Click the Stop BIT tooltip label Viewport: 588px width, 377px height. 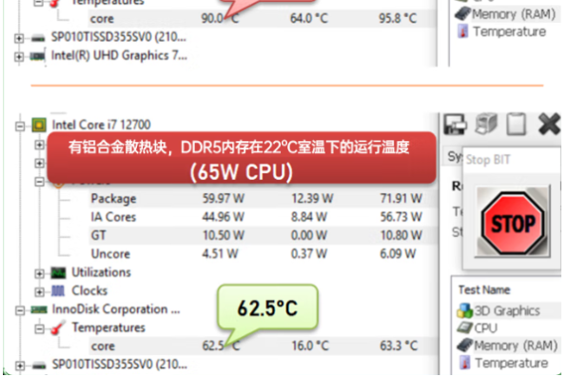pos(488,160)
